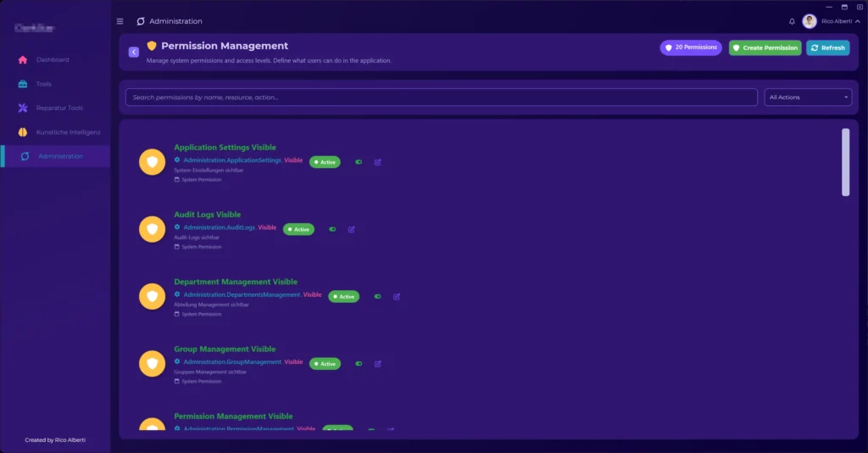Focus the search permissions input field
Screen dimensions: 868x453
pyautogui.click(x=441, y=97)
